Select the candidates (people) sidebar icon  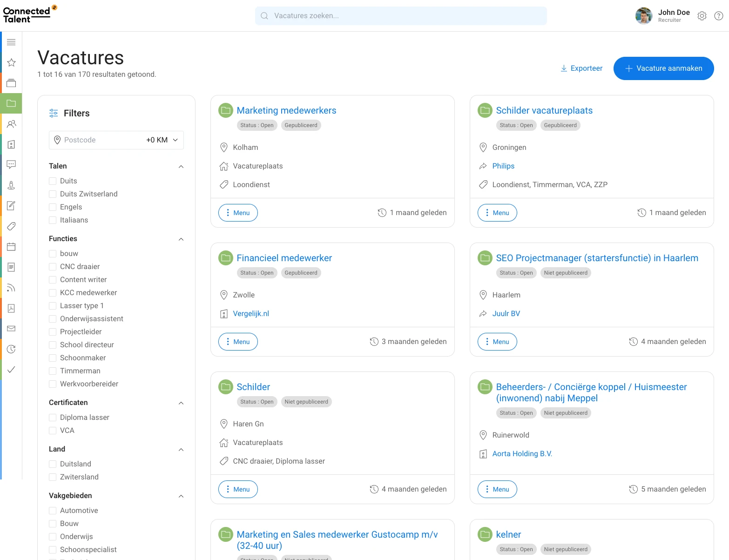click(x=11, y=124)
